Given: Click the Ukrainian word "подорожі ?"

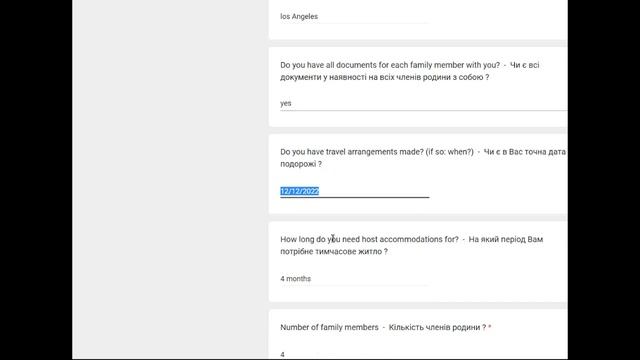Looking at the screenshot, I should 301,164.
